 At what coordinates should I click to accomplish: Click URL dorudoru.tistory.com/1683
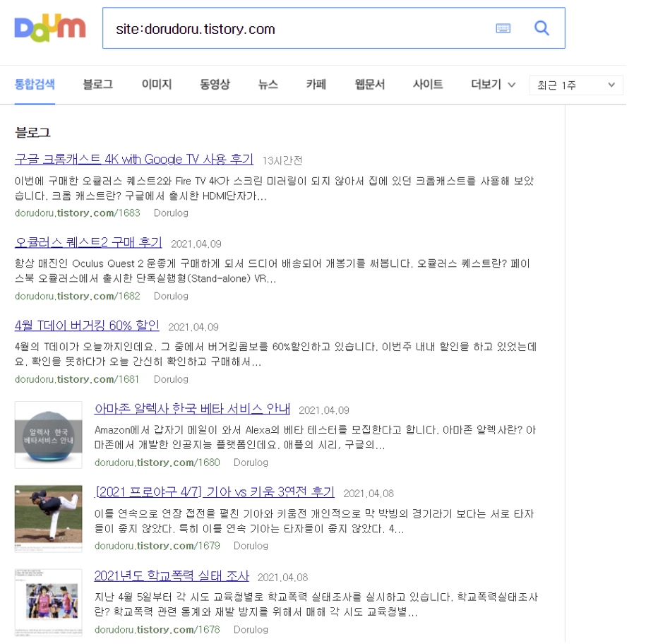click(77, 213)
